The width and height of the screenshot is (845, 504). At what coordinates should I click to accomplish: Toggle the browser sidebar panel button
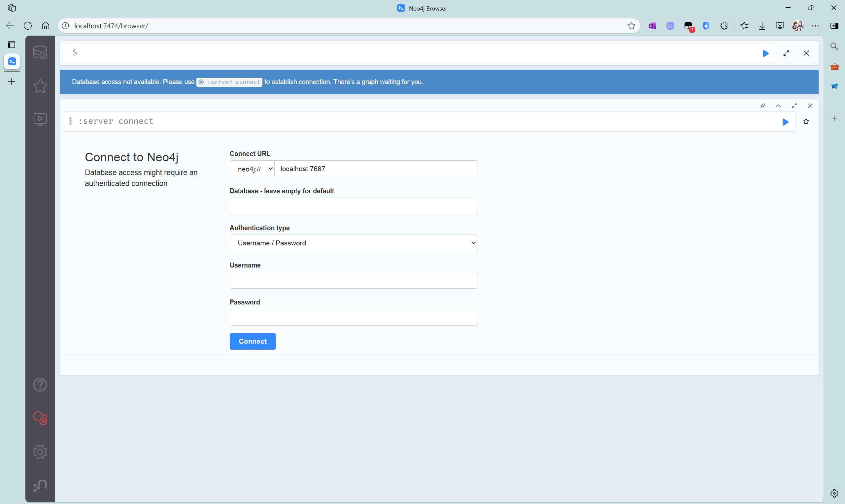point(834,26)
